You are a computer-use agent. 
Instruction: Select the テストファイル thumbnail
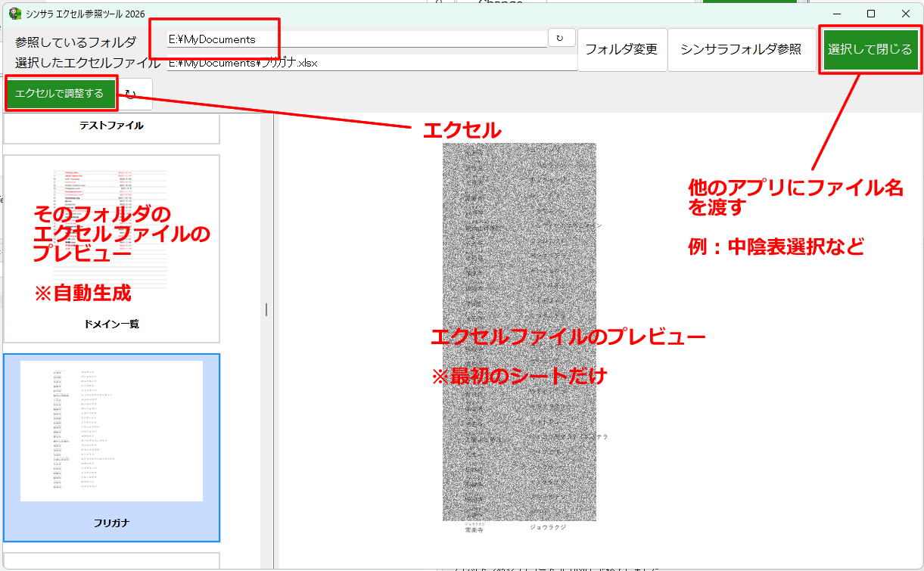[x=111, y=127]
